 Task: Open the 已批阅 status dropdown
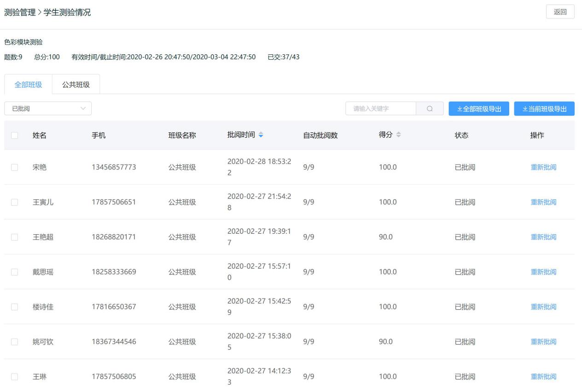[48, 109]
